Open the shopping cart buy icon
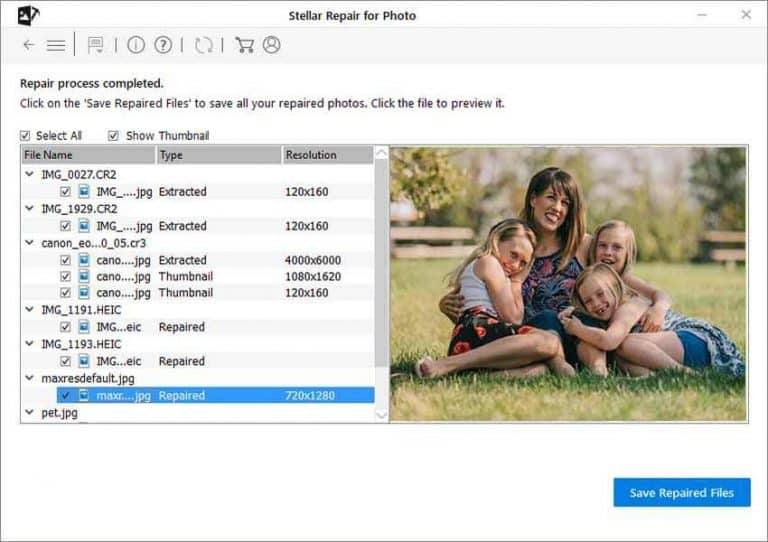The height and width of the screenshot is (542, 768). pos(244,45)
